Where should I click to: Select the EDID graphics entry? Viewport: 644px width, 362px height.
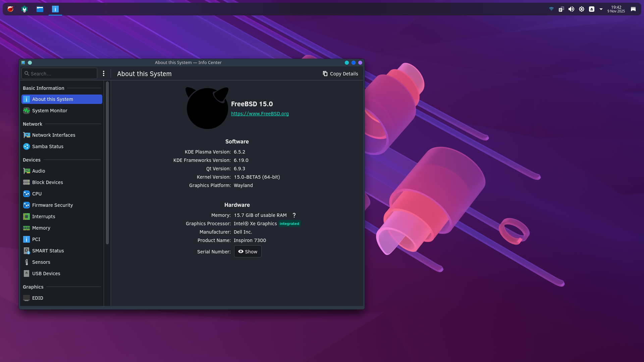click(x=38, y=298)
